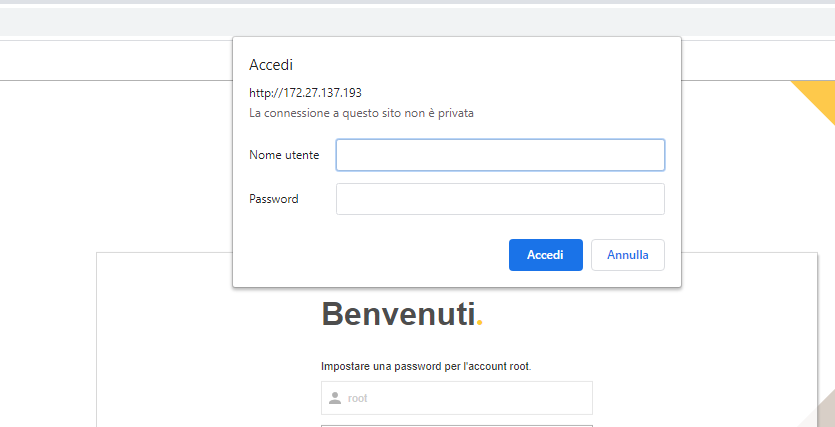Image resolution: width=835 pixels, height=427 pixels.
Task: Click the http://172.27.137.193 address text
Action: click(306, 93)
